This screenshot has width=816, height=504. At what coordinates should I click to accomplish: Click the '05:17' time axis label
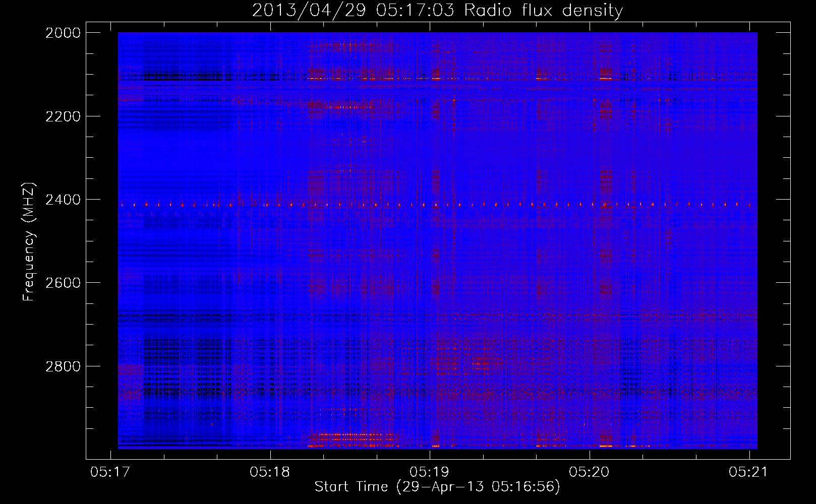(110, 472)
